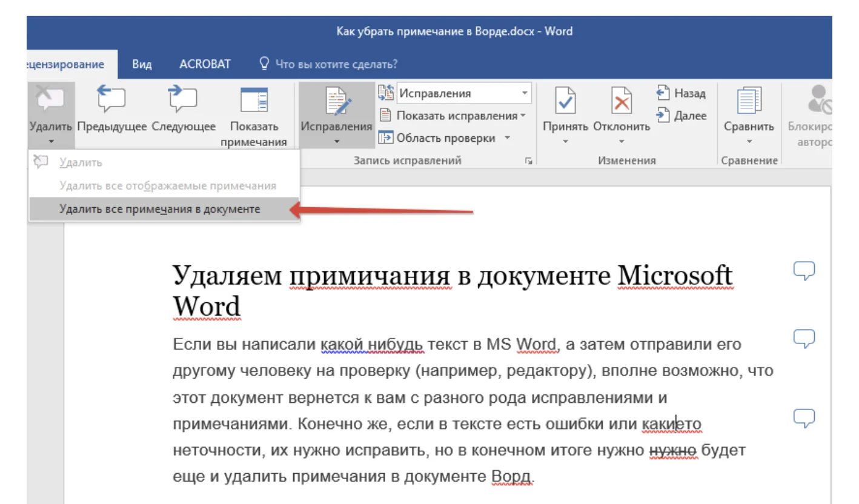Go to Следующее comment
859x504 pixels.
pos(184,107)
